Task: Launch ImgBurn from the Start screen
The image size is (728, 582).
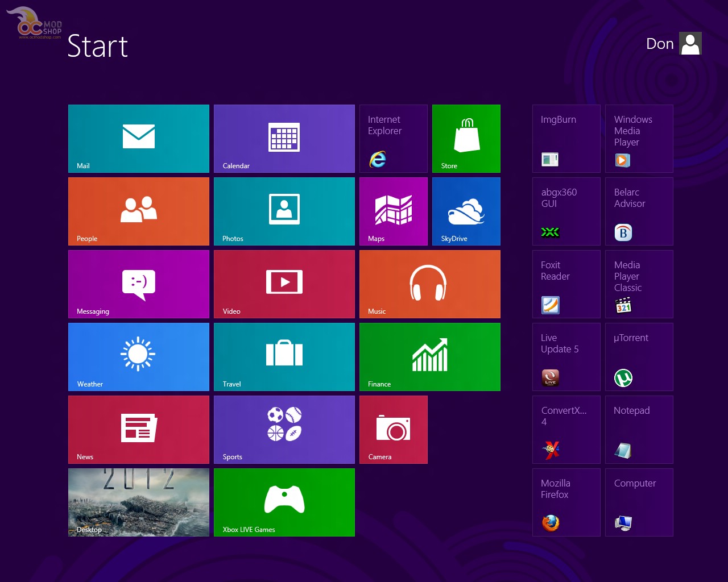Action: [566, 139]
